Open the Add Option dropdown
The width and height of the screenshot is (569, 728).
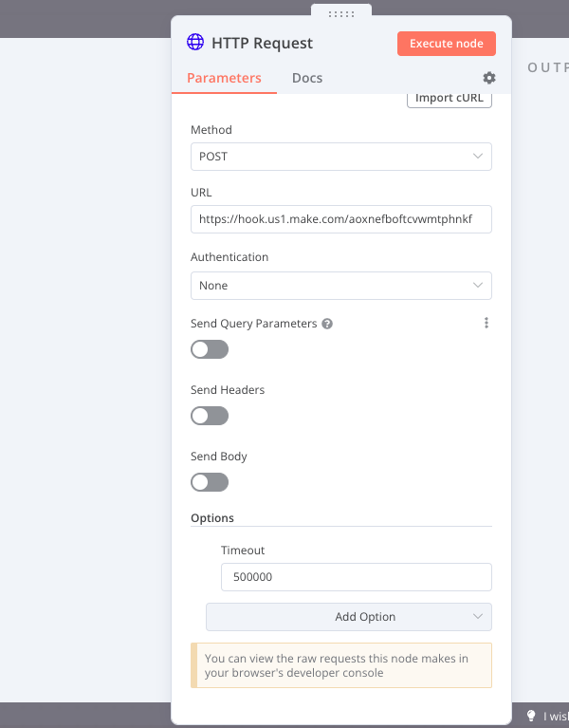tap(349, 617)
